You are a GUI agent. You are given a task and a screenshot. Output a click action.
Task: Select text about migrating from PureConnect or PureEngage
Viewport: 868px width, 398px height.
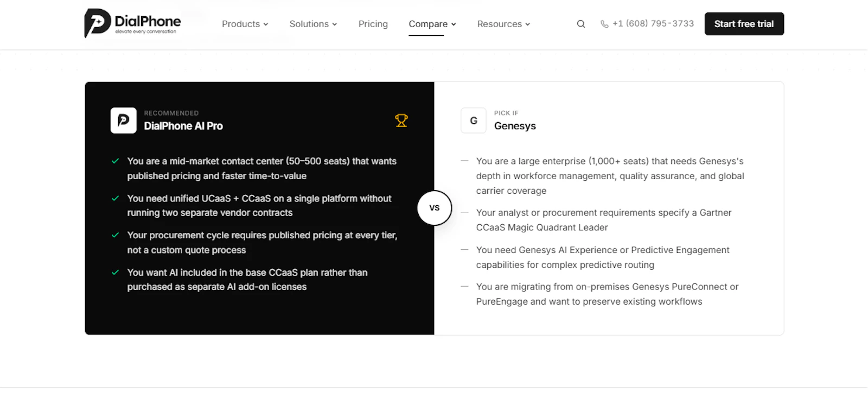(607, 294)
